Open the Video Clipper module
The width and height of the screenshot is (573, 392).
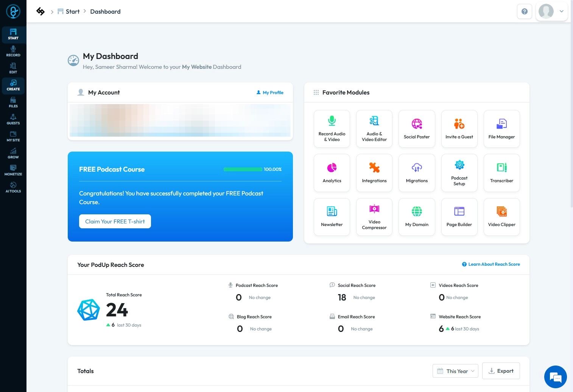[x=501, y=217]
